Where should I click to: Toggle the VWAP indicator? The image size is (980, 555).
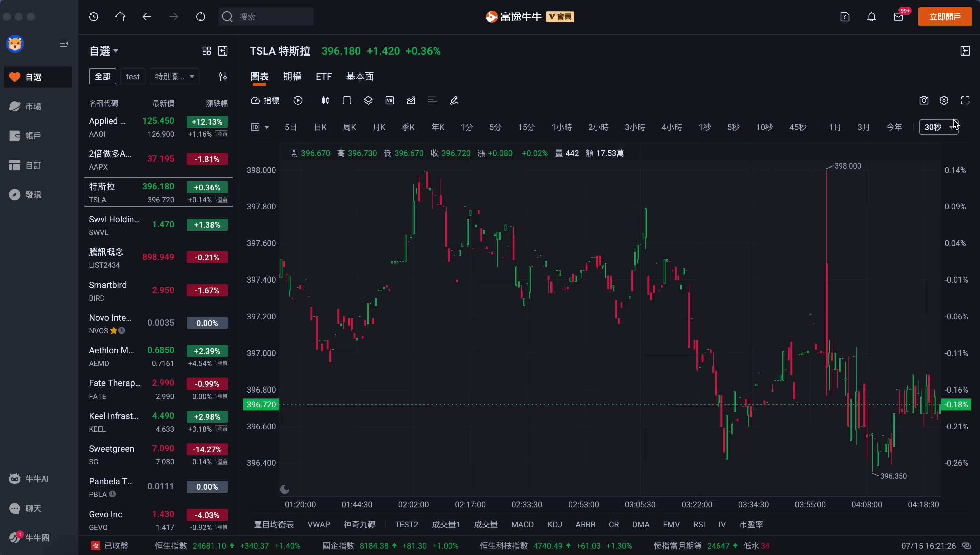pyautogui.click(x=319, y=525)
